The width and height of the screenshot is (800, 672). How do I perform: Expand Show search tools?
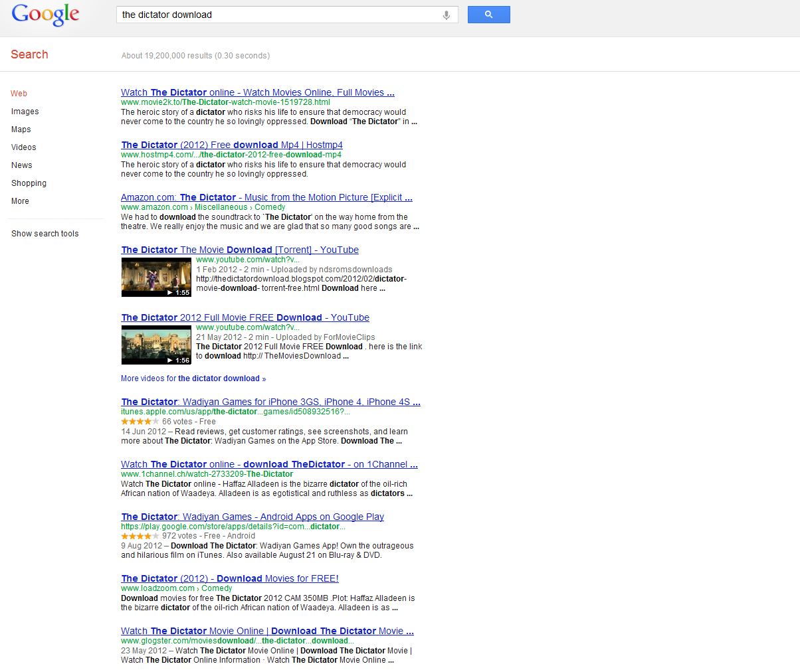pyautogui.click(x=45, y=234)
